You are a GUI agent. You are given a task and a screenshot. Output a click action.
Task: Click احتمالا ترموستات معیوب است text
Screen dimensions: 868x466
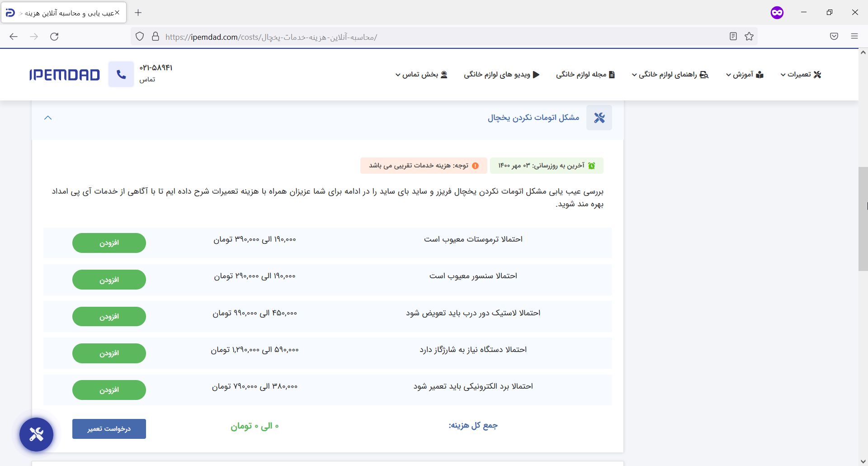tap(473, 239)
